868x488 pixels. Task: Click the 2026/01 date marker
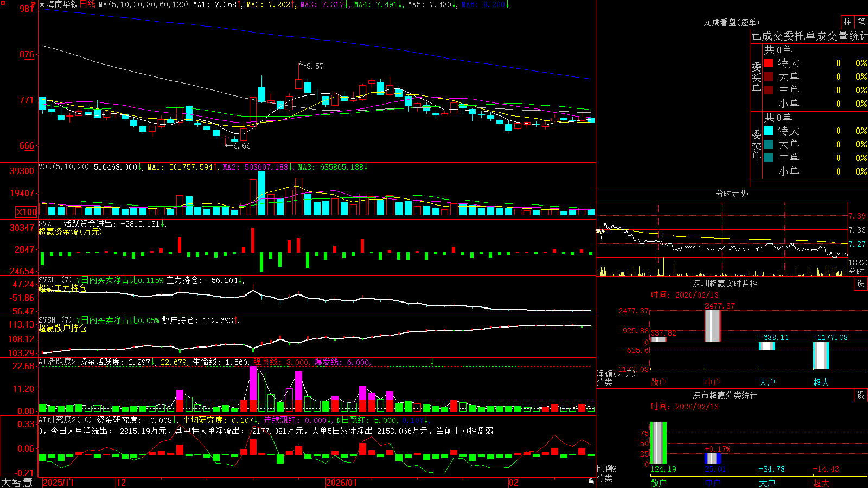click(342, 483)
